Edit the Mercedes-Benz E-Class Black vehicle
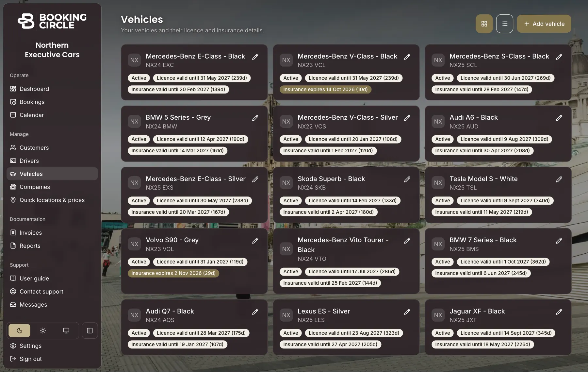The width and height of the screenshot is (588, 372). (255, 57)
